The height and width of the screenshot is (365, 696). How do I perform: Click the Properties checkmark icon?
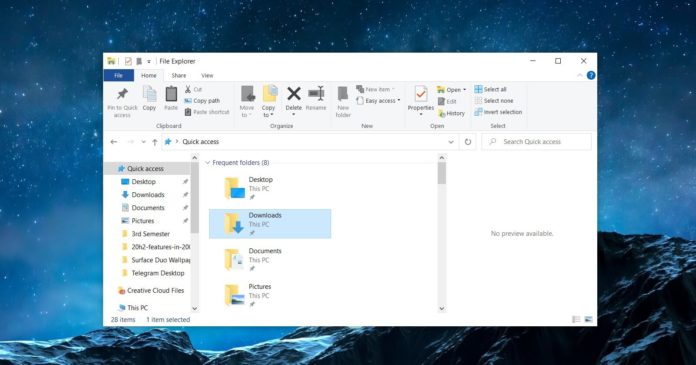[421, 94]
